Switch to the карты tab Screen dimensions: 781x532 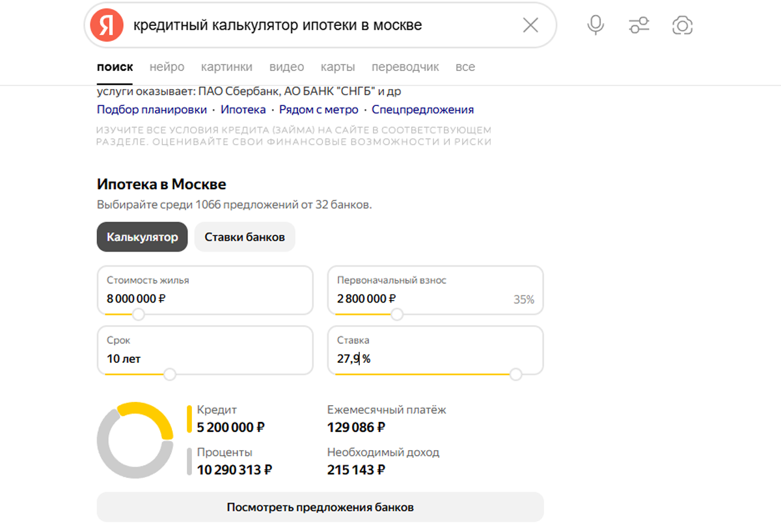(338, 67)
